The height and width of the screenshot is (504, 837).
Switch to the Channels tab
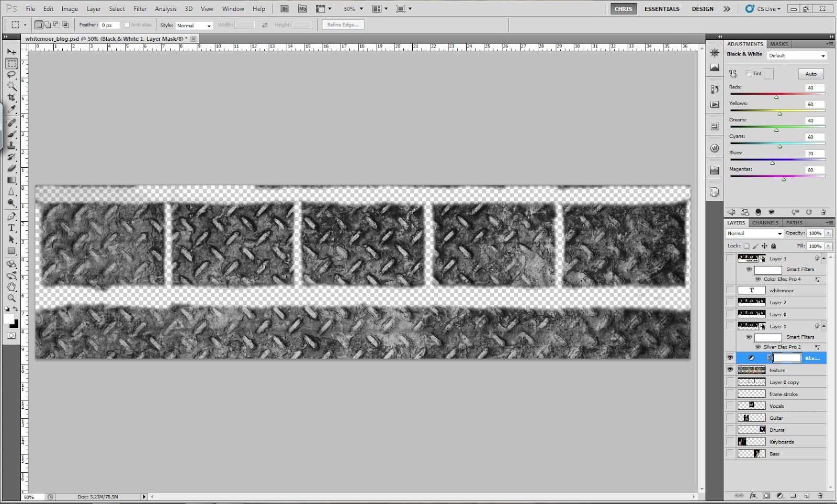(x=765, y=222)
